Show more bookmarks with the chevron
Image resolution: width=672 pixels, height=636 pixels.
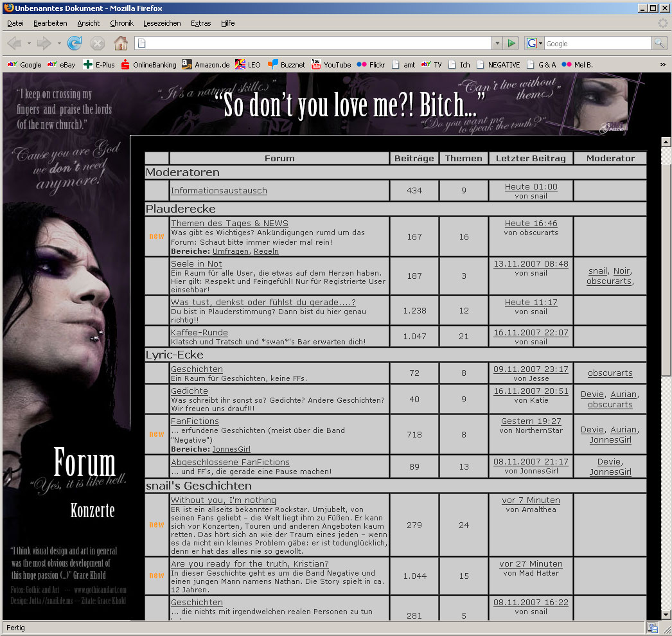[662, 65]
